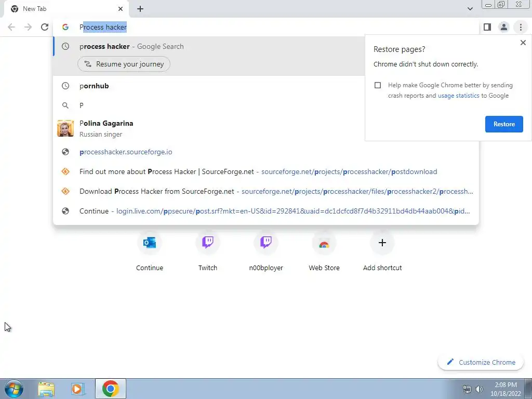Dismiss the Restore pages popup
Viewport: 532px width, 399px height.
[523, 43]
